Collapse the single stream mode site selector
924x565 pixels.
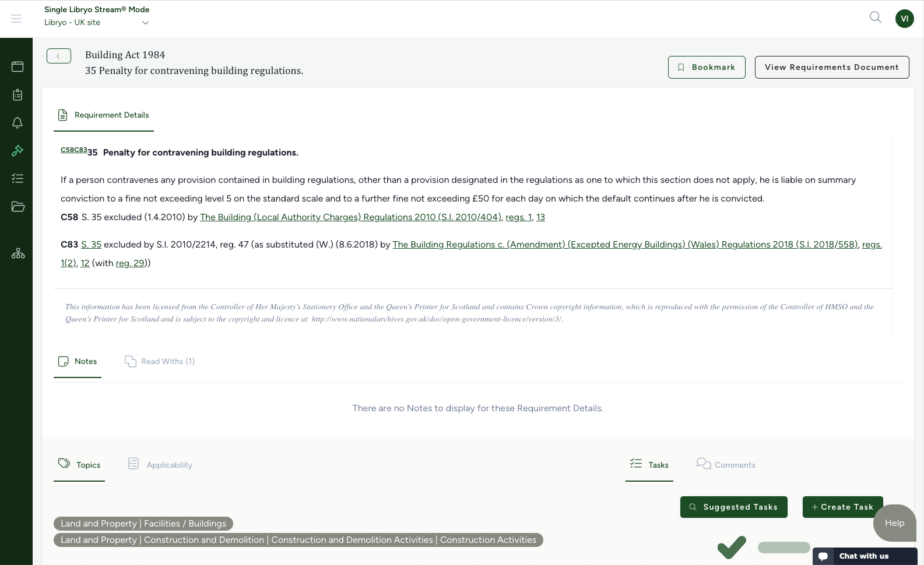[x=145, y=23]
